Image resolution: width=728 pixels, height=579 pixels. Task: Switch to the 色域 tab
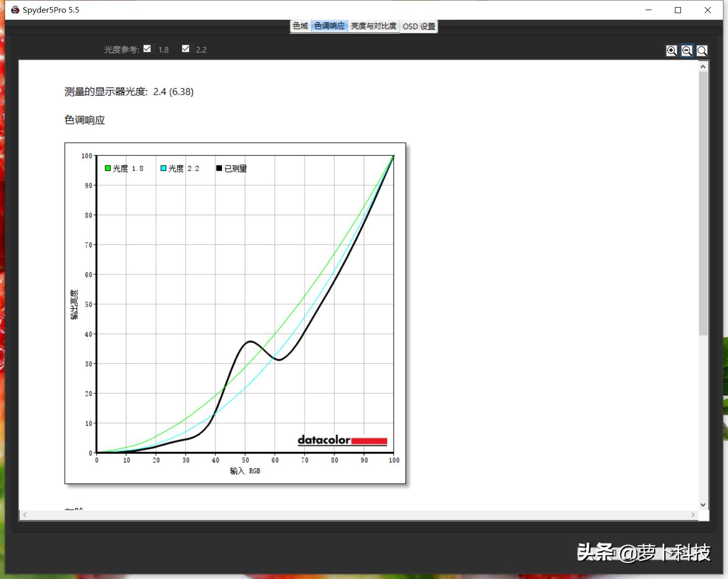[301, 26]
